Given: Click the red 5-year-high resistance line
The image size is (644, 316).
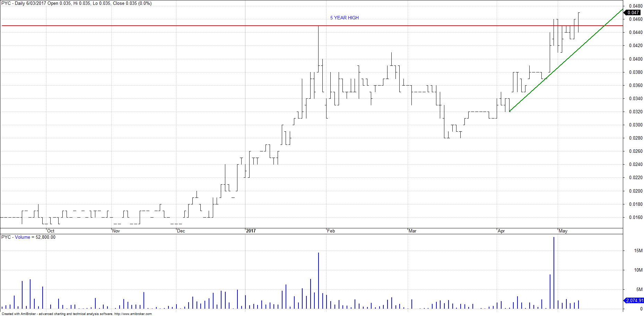Looking at the screenshot, I should point(312,26).
